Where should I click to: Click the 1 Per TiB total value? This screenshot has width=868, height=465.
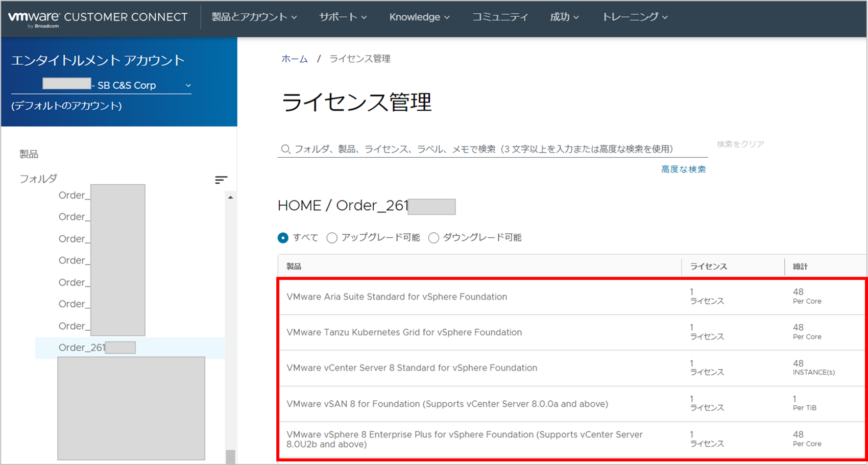[x=804, y=403]
